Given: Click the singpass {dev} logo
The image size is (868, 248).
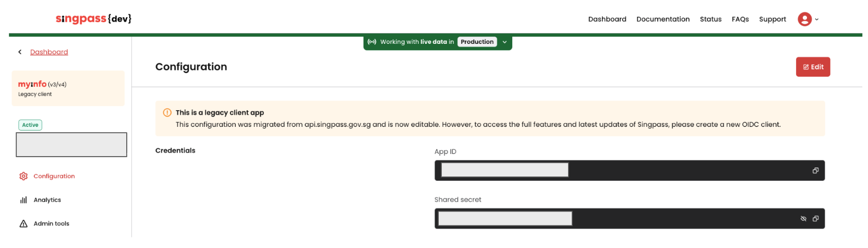Looking at the screenshot, I should click(x=93, y=19).
